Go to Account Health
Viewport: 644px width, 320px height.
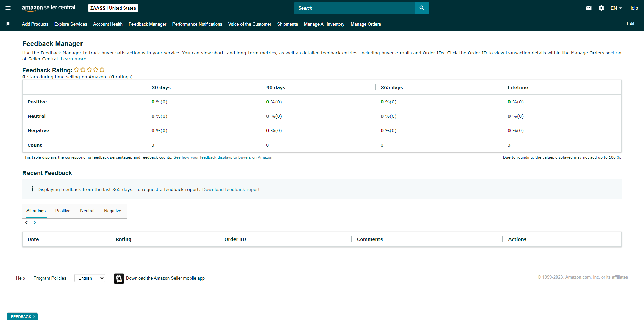(x=108, y=24)
